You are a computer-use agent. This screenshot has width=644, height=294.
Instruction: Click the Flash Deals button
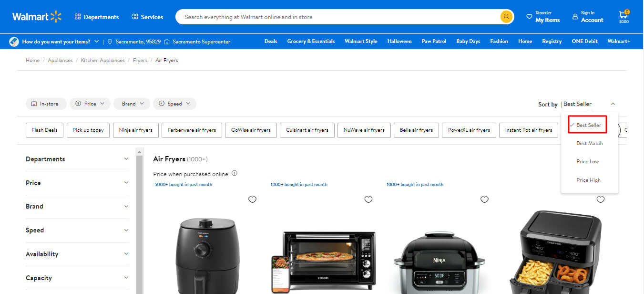(44, 130)
